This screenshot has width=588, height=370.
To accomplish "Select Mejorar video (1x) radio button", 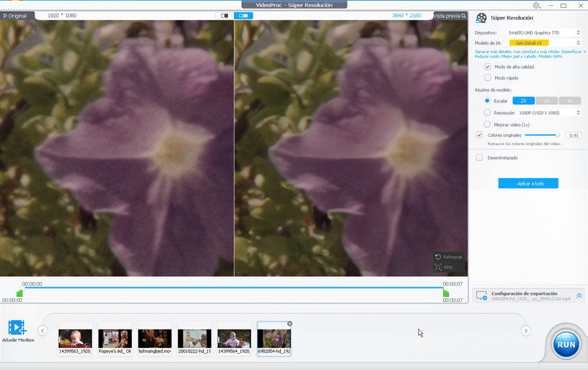I will click(x=487, y=125).
